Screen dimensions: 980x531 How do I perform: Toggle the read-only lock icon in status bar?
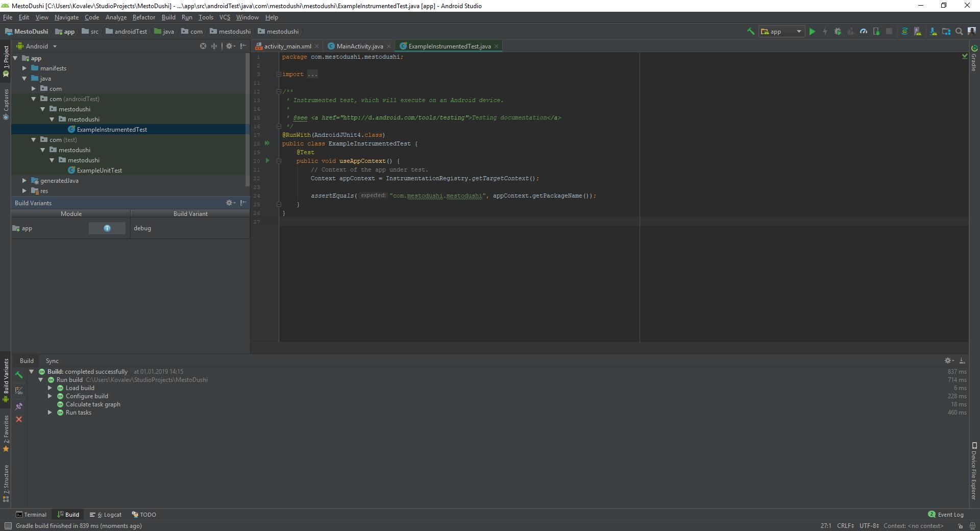pyautogui.click(x=960, y=526)
